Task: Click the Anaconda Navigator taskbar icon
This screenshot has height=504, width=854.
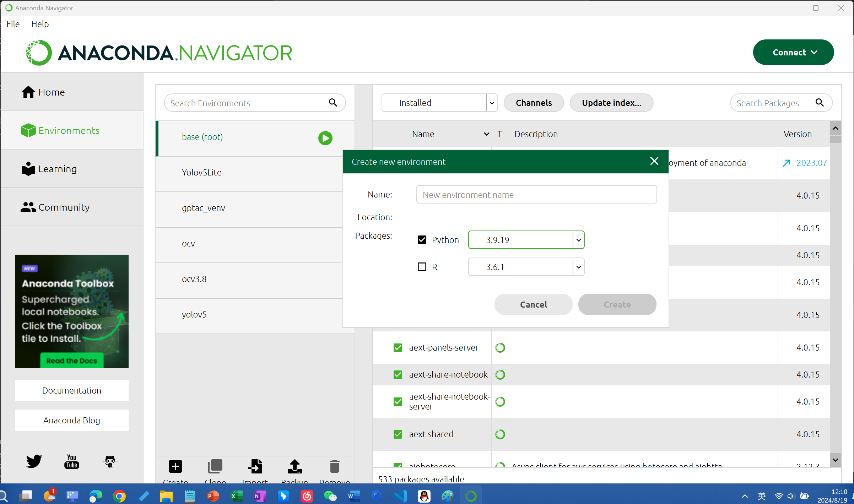Action: tap(471, 496)
